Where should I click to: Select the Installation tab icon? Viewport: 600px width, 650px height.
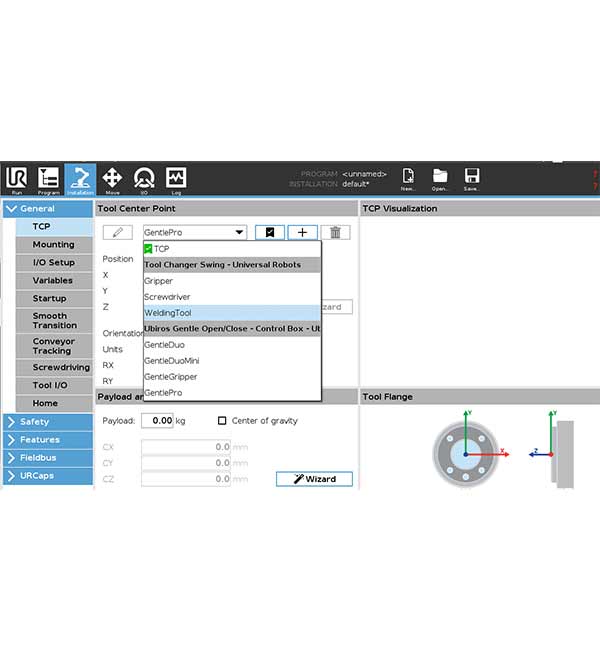[80, 179]
